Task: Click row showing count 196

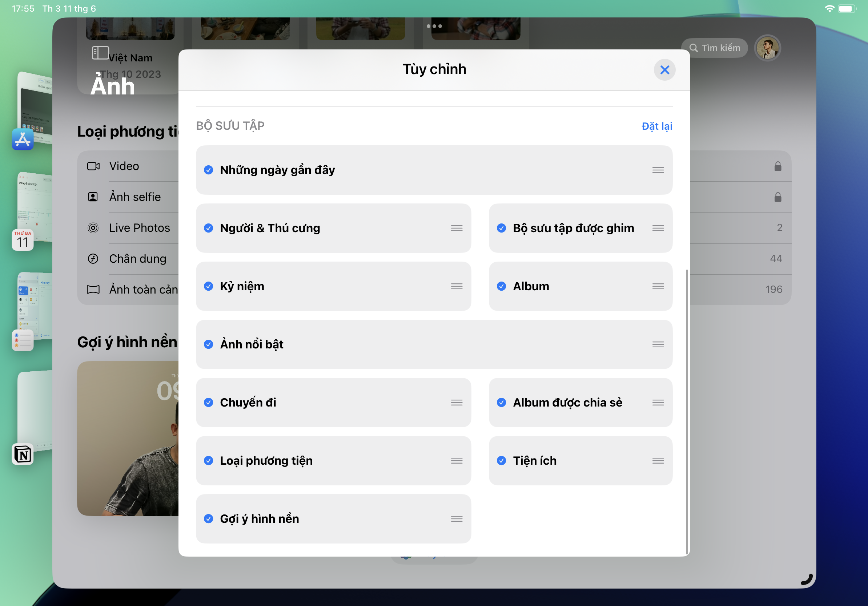Action: tap(740, 290)
